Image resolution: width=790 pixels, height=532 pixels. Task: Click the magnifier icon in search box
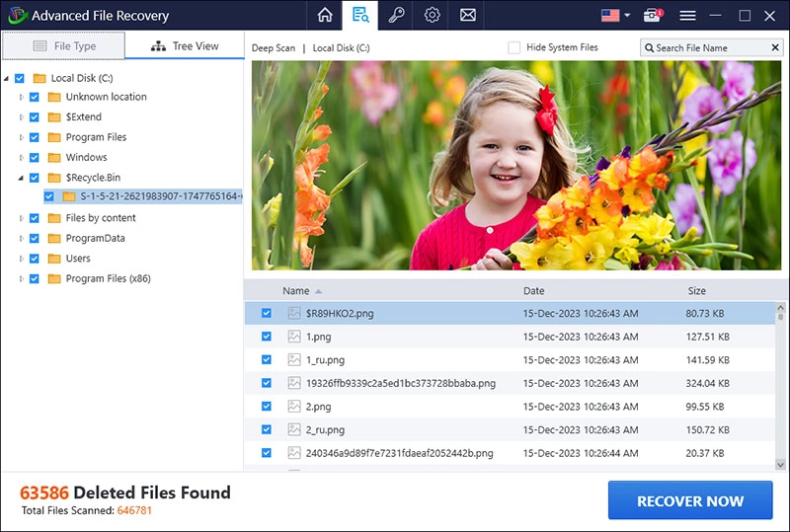pos(650,47)
